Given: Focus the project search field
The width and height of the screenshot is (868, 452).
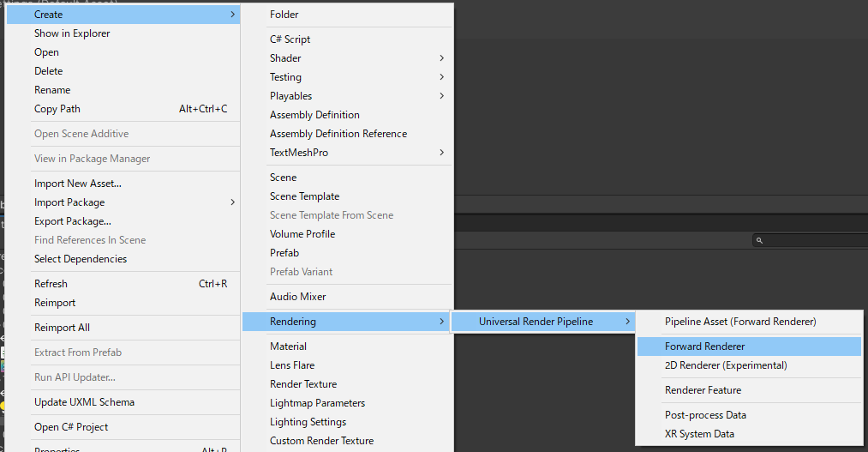Looking at the screenshot, I should click(811, 240).
